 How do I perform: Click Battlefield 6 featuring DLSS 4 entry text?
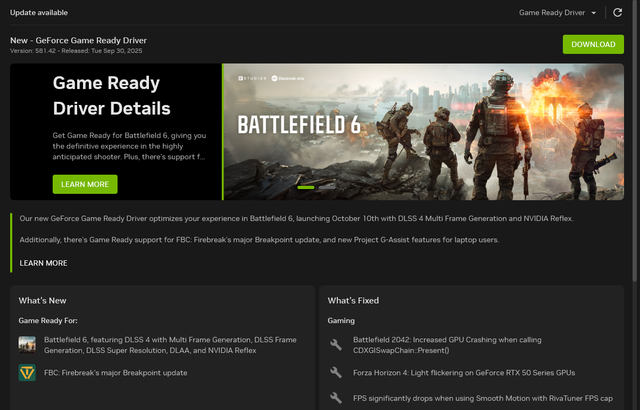click(170, 345)
